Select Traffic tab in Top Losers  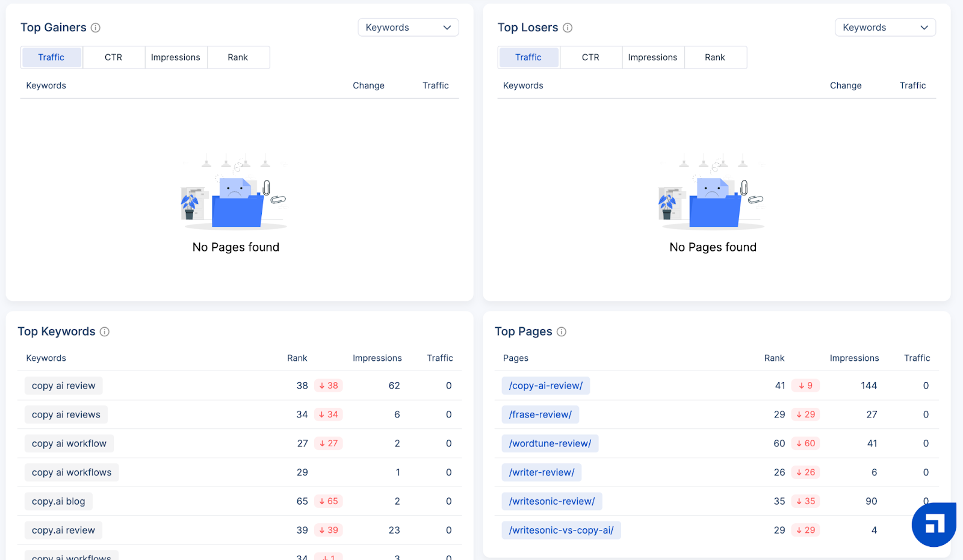pyautogui.click(x=528, y=57)
